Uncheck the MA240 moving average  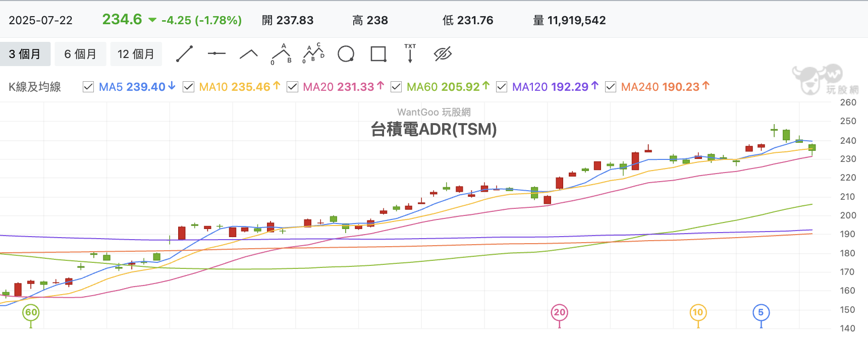click(611, 87)
